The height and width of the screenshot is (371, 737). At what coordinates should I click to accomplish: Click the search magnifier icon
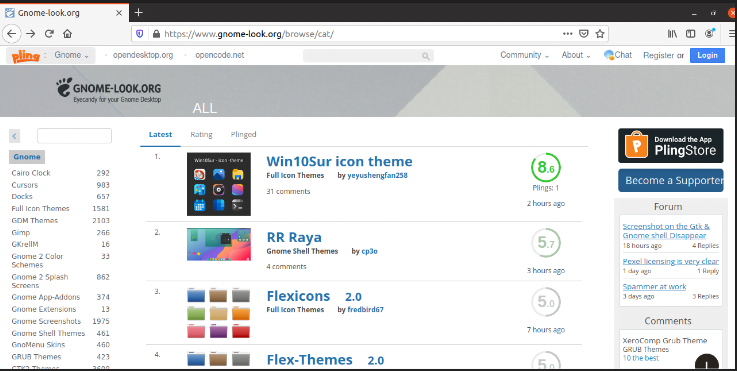point(425,56)
